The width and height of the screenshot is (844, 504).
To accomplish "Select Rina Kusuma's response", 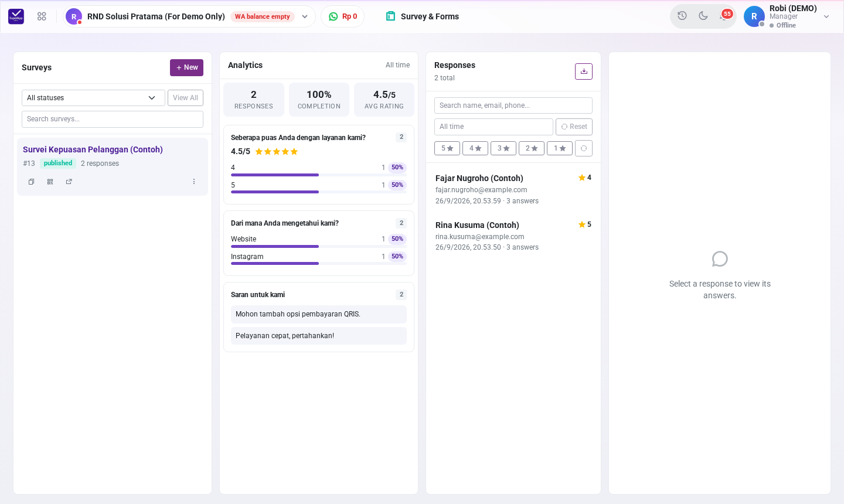I will 513,236.
